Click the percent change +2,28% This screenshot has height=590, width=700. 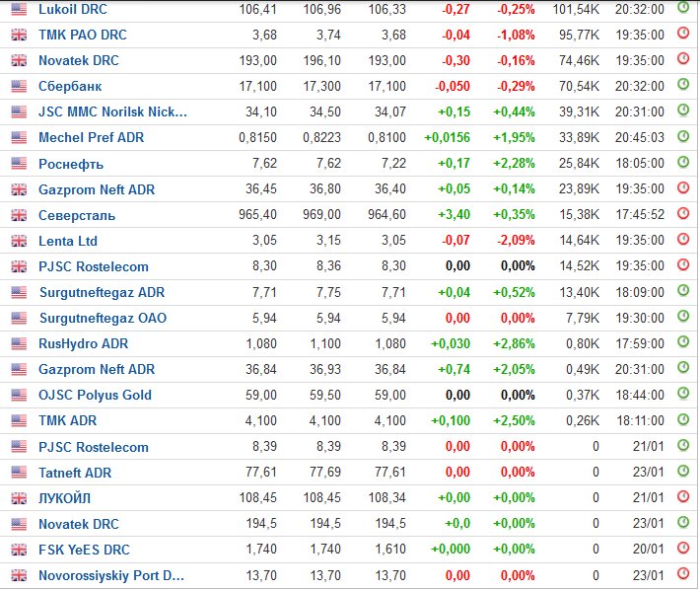click(x=514, y=164)
